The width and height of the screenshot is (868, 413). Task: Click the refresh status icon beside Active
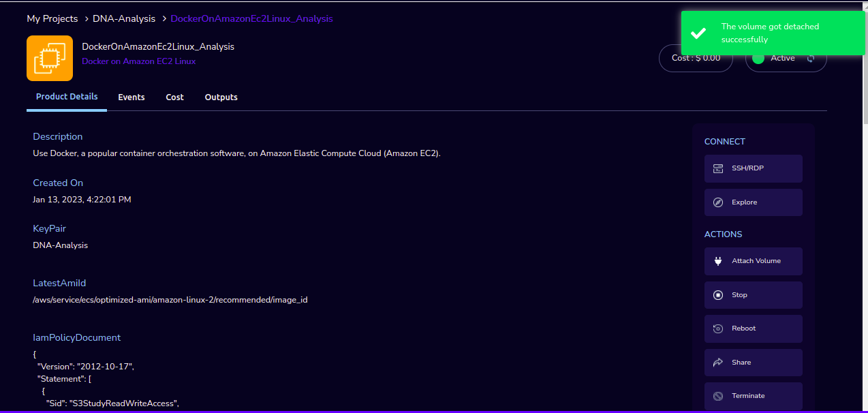coord(811,59)
